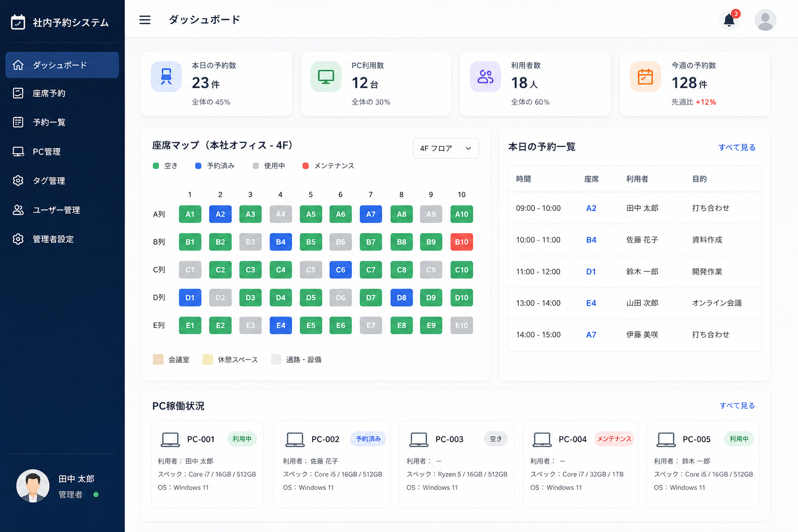Viewport: 798px width, 532px height.
Task: Click the laptop icon of PC-005
Action: pyautogui.click(x=666, y=440)
